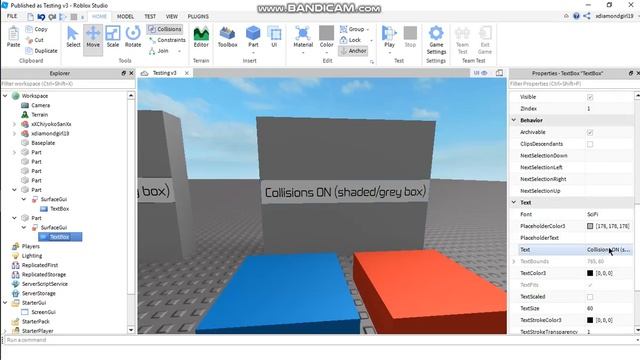Select the Lighting service in Explorer
The height and width of the screenshot is (360, 640).
point(32,256)
